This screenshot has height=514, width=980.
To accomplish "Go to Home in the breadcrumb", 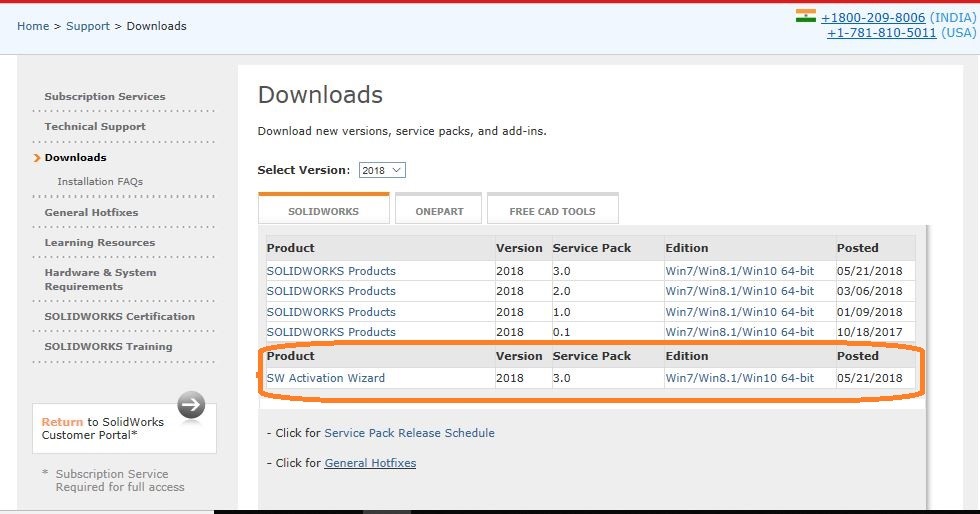I will pyautogui.click(x=33, y=26).
